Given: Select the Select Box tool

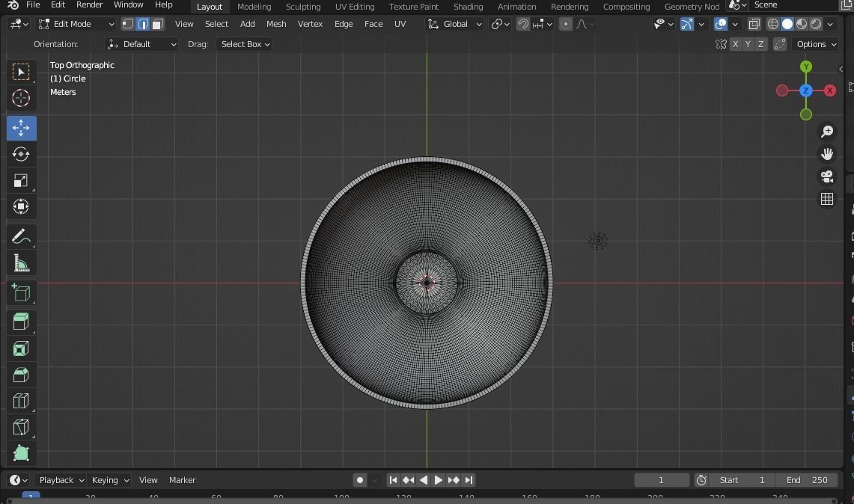Looking at the screenshot, I should click(21, 72).
